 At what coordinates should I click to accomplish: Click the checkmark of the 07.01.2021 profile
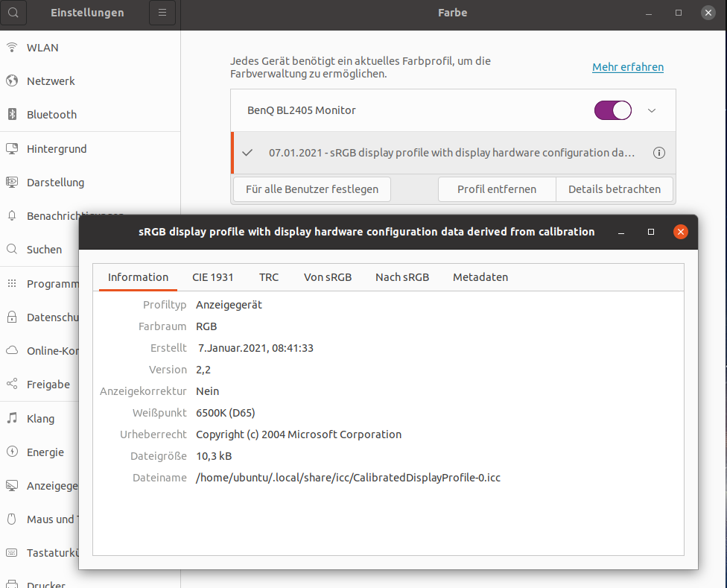(x=247, y=153)
